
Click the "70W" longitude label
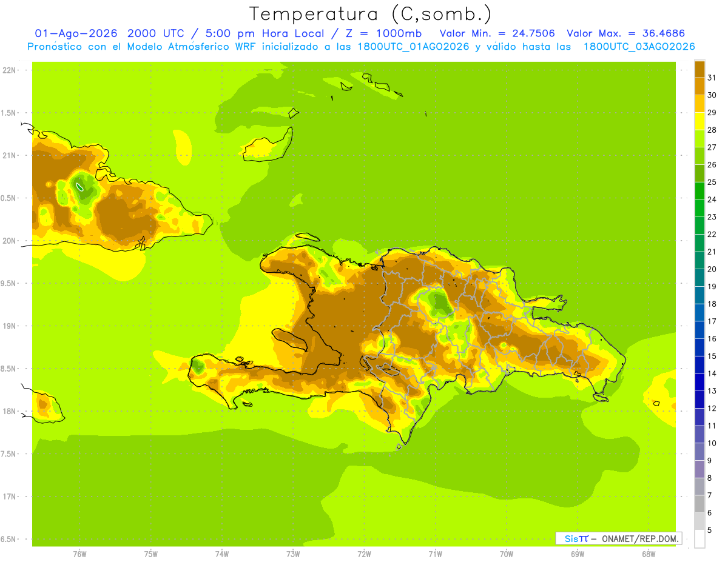507,554
